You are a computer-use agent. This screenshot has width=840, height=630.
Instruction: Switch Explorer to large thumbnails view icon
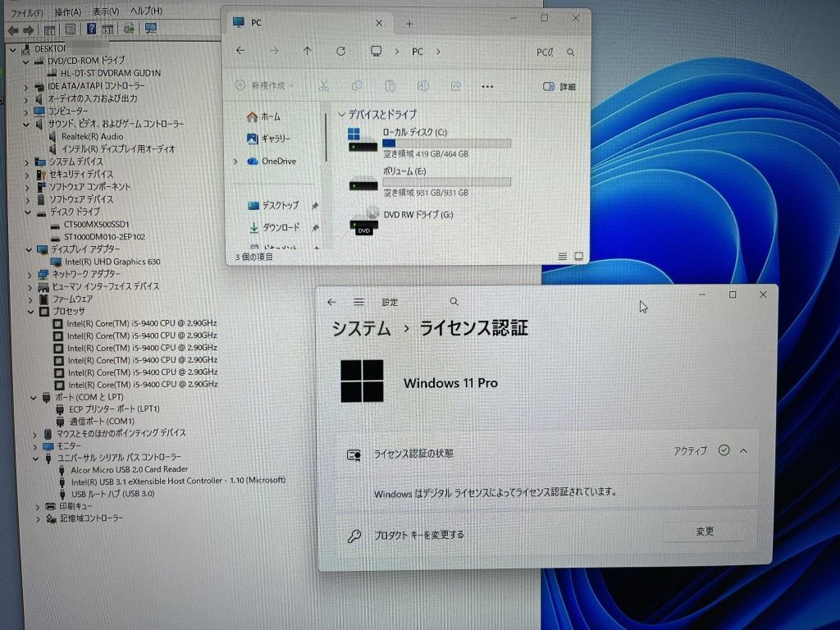(578, 256)
